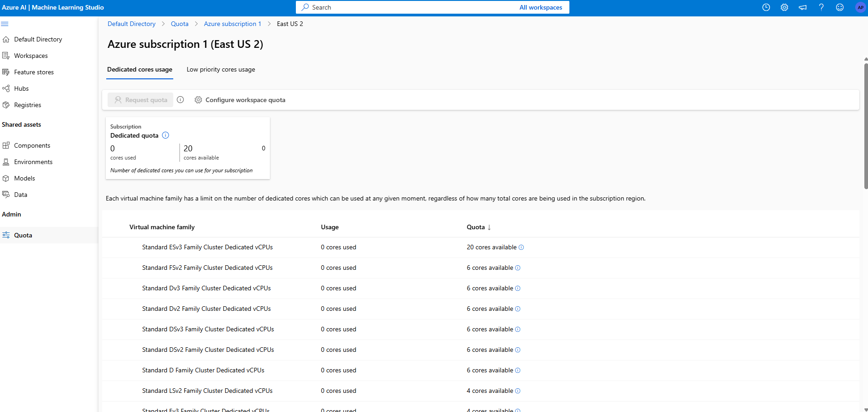Select Standard DSv3 Family Cluster Dedicated vCPUs row
The height and width of the screenshot is (412, 868).
480,330
